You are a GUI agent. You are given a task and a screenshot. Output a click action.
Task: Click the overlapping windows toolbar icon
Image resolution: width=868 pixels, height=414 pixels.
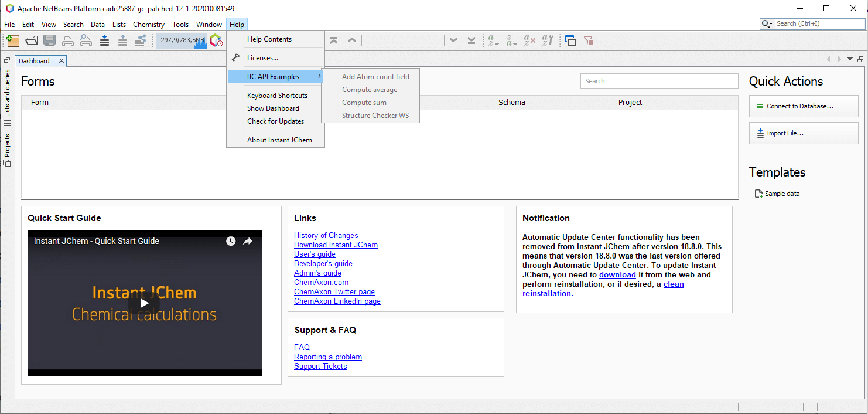point(570,40)
